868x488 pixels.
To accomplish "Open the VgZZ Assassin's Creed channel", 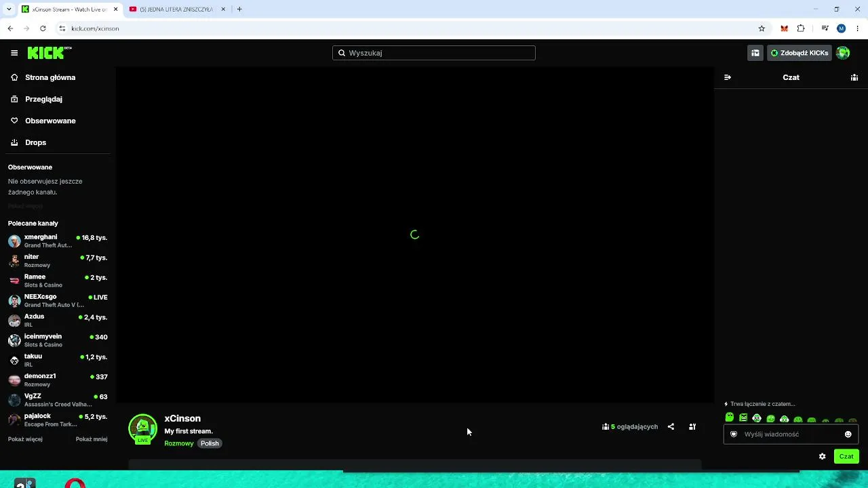I will click(x=58, y=399).
